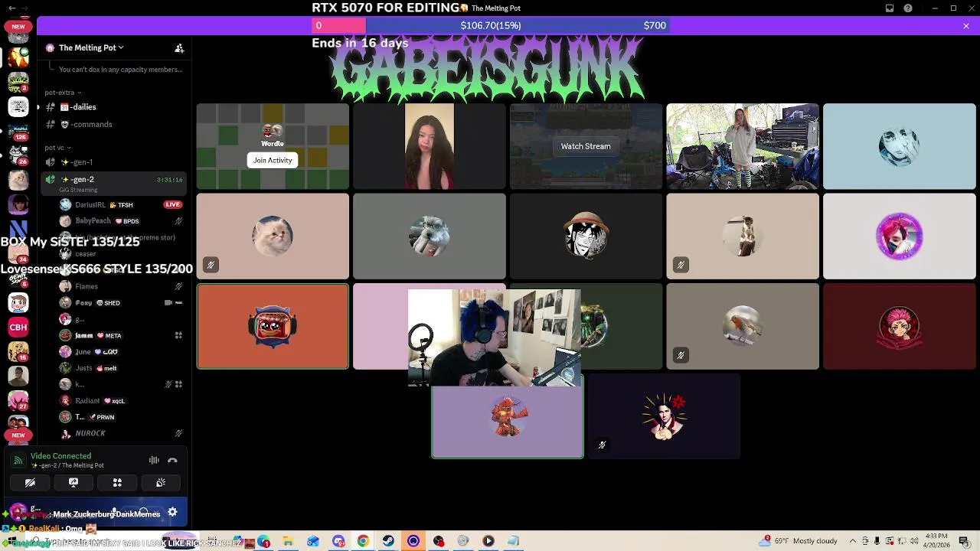Click the CBH server icon in sidebar
This screenshot has width=980, height=551.
[x=18, y=328]
